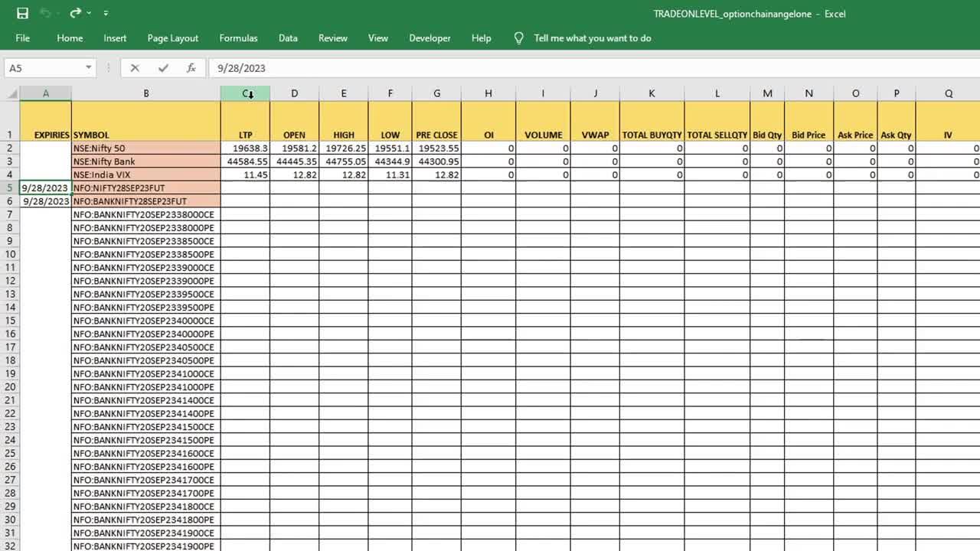Select the NFO:BANKNIFTY20SEP2341500CE cell
Image resolution: width=980 pixels, height=551 pixels.
click(145, 426)
